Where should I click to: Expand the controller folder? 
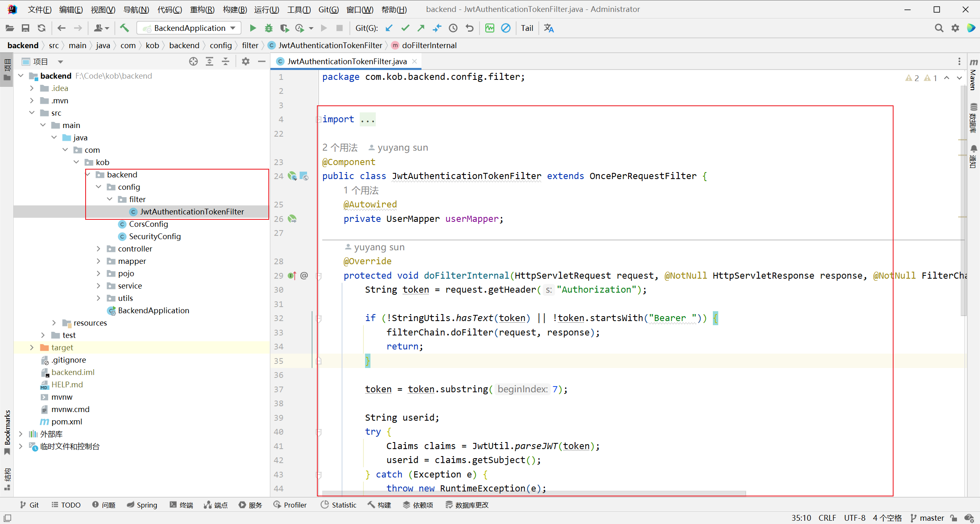click(x=98, y=249)
